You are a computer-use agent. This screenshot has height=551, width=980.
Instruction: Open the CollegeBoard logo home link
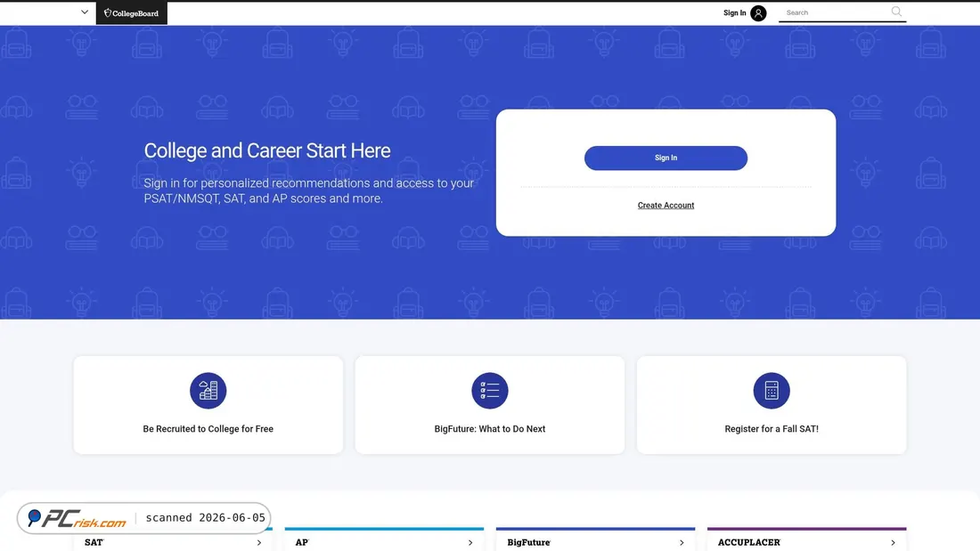click(131, 13)
